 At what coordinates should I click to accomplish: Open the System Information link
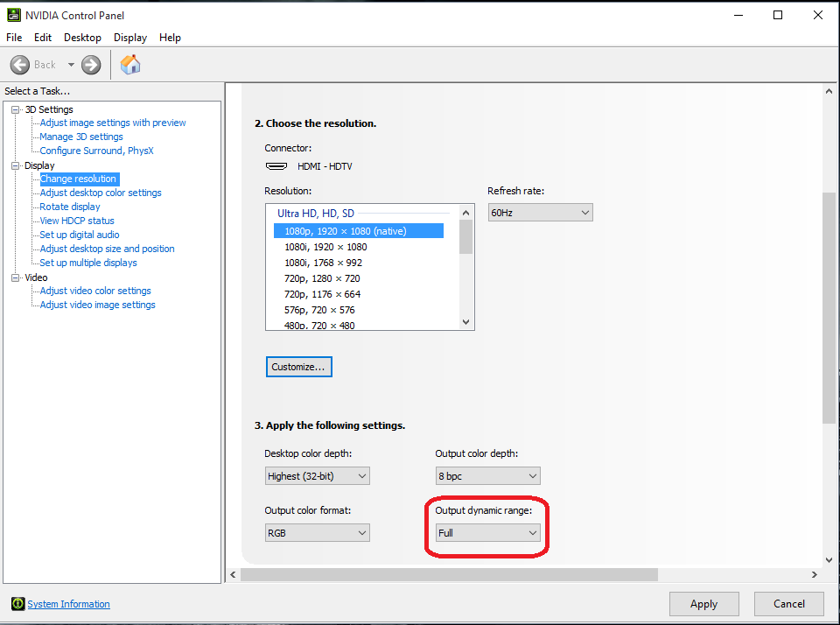click(x=68, y=604)
